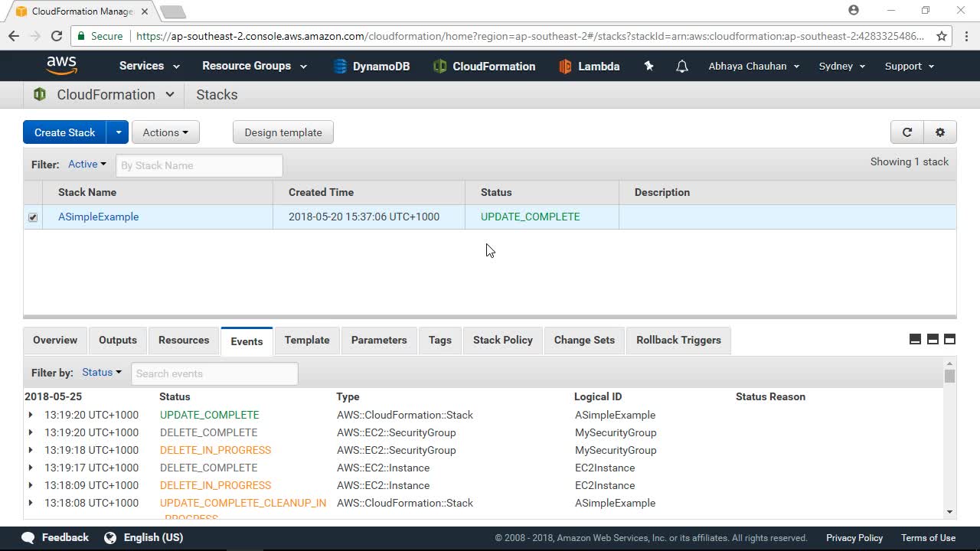Uncheck the ASimpleExample stack checkbox
Screen dimensions: 980x551
point(33,217)
